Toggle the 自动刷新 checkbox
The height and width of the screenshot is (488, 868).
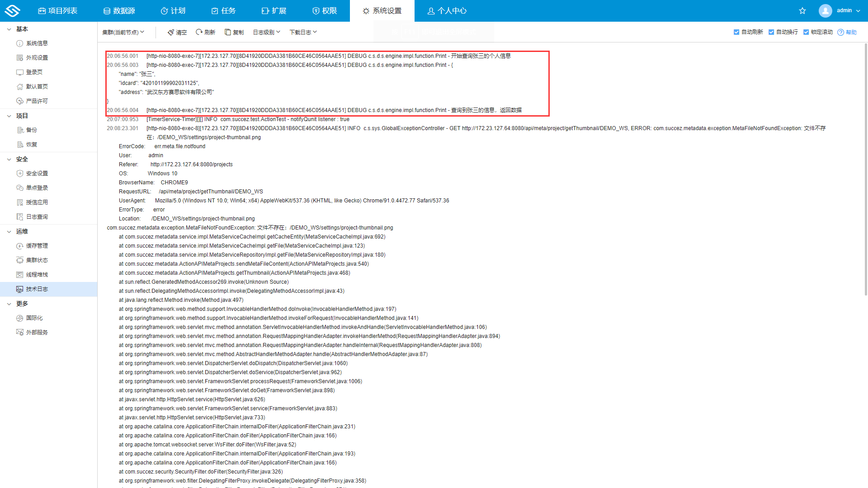click(x=736, y=32)
